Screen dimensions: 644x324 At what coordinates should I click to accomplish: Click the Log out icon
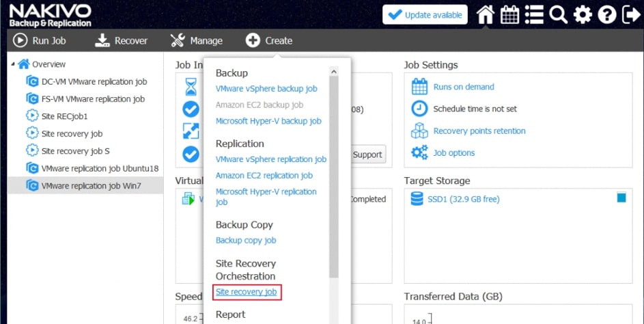click(630, 14)
